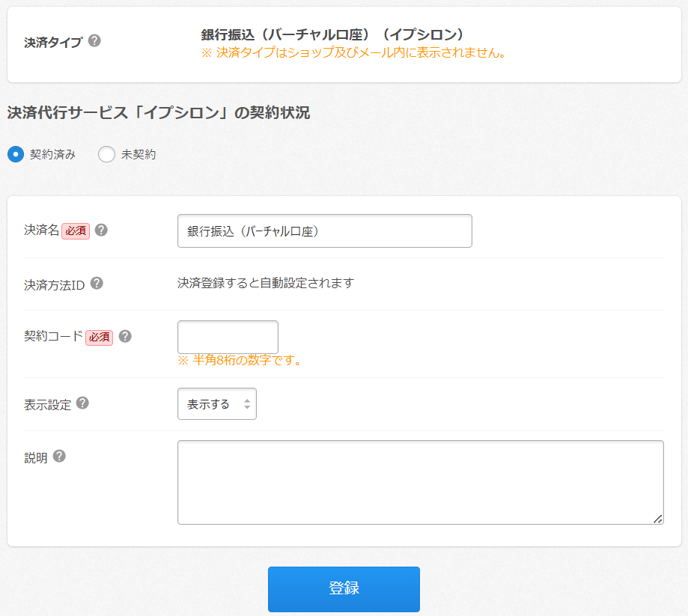
Task: Select the 未契約 radio button
Action: point(106,154)
